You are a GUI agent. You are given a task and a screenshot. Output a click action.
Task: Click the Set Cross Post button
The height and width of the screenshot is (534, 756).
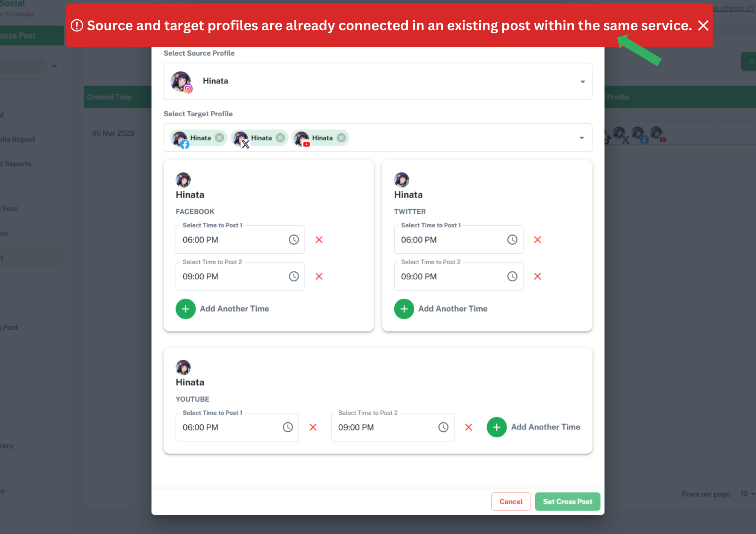click(x=567, y=502)
